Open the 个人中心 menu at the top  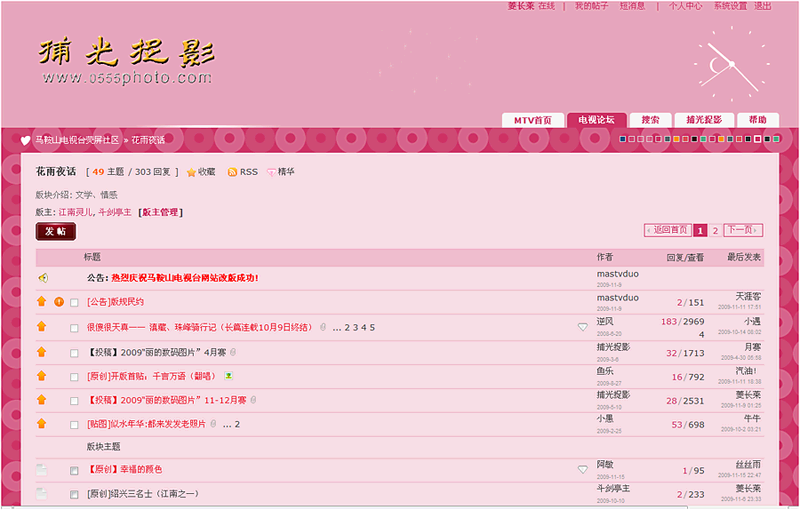[685, 6]
